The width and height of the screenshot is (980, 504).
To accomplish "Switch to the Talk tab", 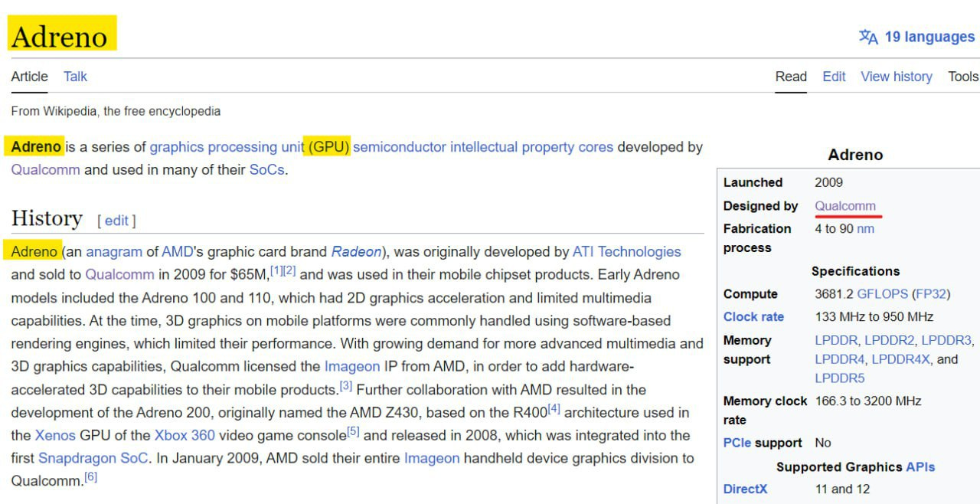I will click(75, 77).
